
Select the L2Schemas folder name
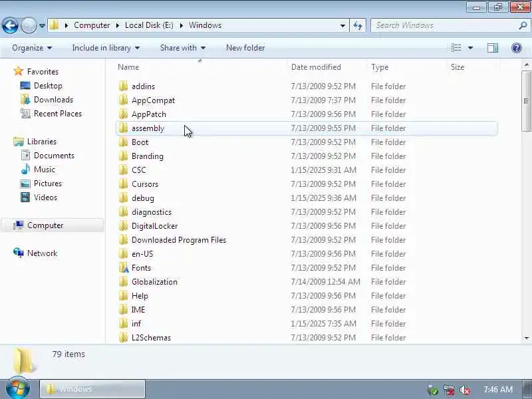coord(151,338)
